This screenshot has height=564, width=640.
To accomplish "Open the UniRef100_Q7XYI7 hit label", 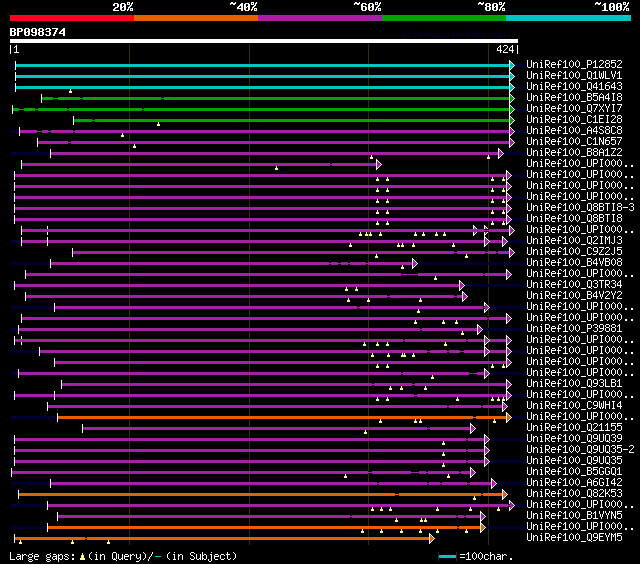I will click(574, 109).
